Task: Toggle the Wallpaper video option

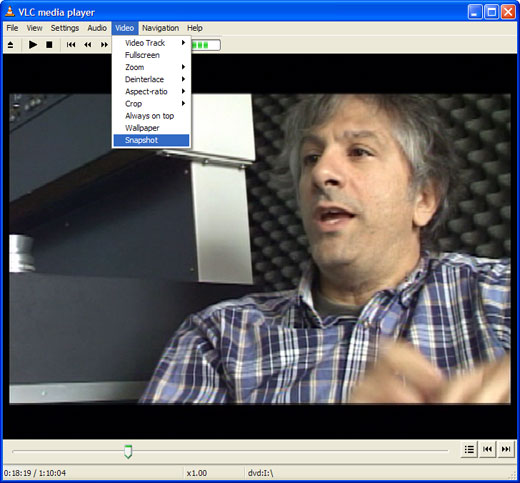Action: (x=151, y=128)
